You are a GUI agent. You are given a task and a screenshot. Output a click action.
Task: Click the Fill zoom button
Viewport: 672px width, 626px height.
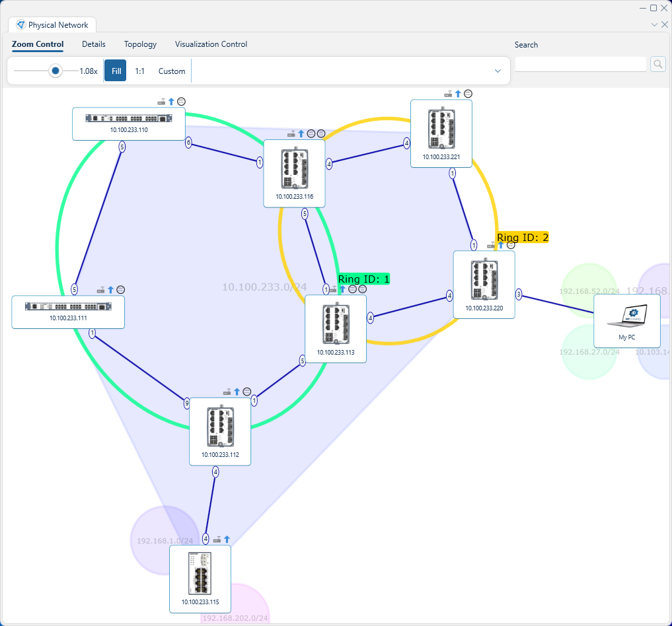click(116, 71)
